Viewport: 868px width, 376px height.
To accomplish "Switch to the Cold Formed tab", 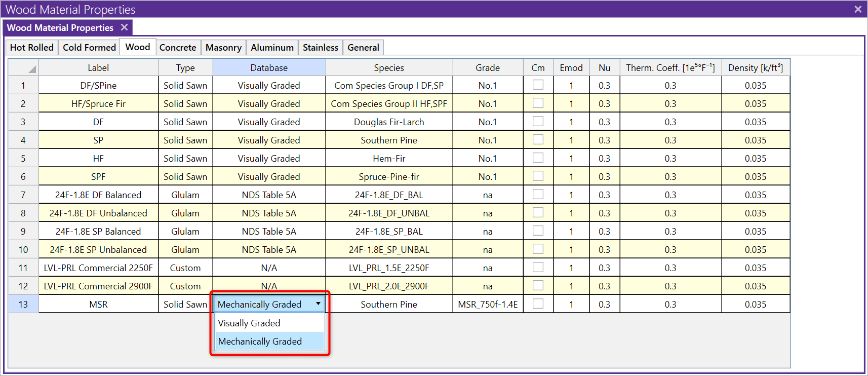I will point(89,48).
